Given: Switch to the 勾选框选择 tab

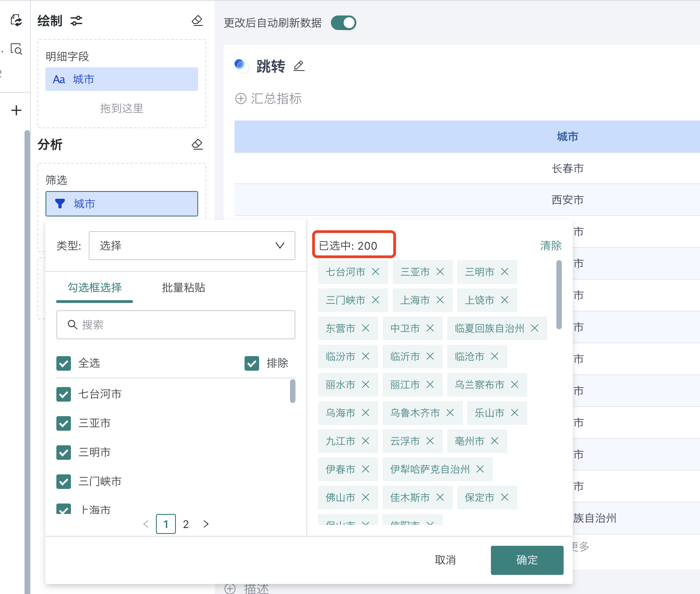Looking at the screenshot, I should pos(94,287).
